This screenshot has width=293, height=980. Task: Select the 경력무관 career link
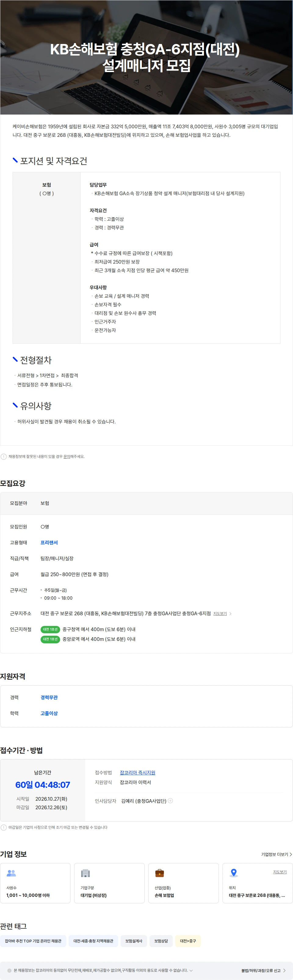click(49, 697)
